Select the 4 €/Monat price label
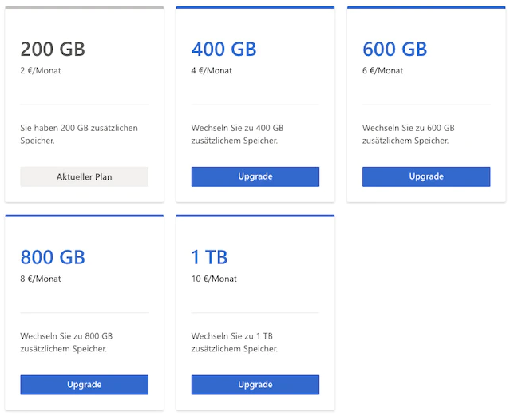This screenshot has height=420, width=522. 212,70
